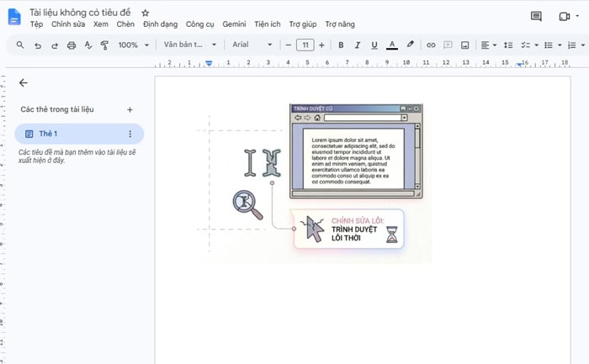Insert a link with the link icon

[x=431, y=45]
